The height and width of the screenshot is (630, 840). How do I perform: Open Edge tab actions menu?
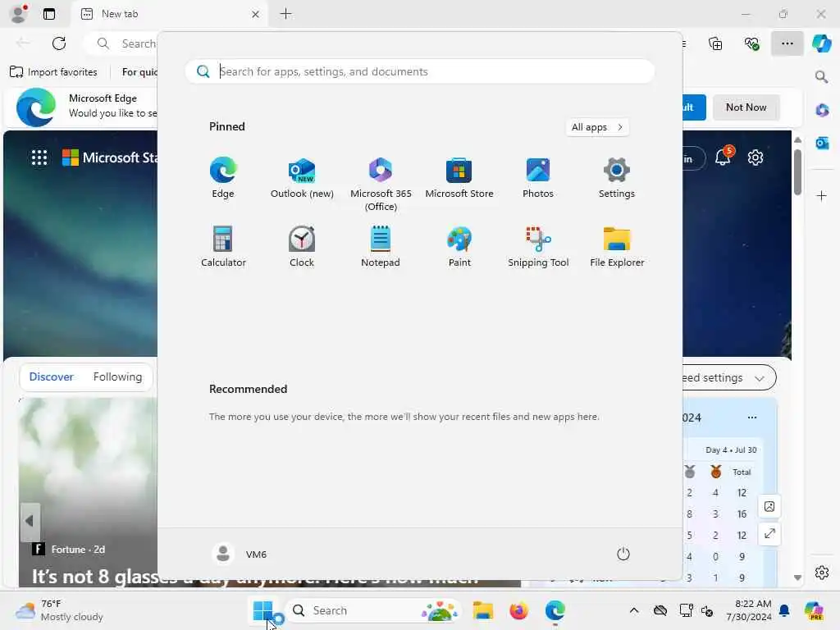(x=48, y=14)
